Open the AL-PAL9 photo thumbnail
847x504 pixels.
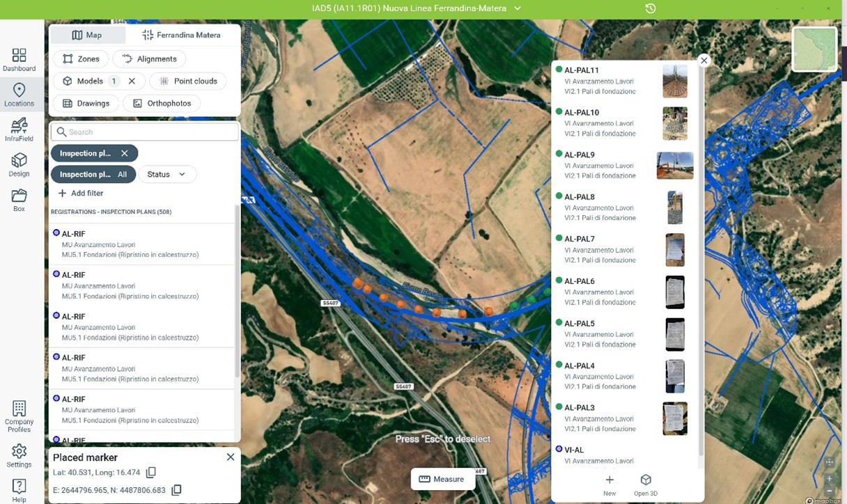675,166
